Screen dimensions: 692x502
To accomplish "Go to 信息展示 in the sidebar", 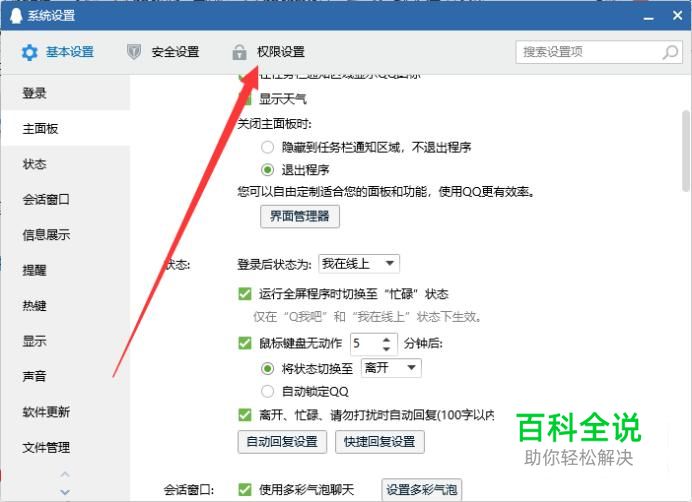I will pos(65,234).
